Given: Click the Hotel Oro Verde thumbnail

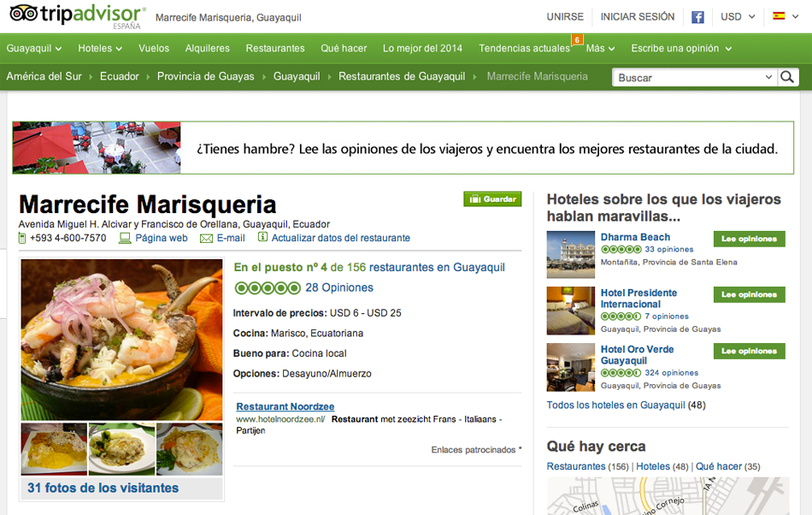Looking at the screenshot, I should 571,367.
